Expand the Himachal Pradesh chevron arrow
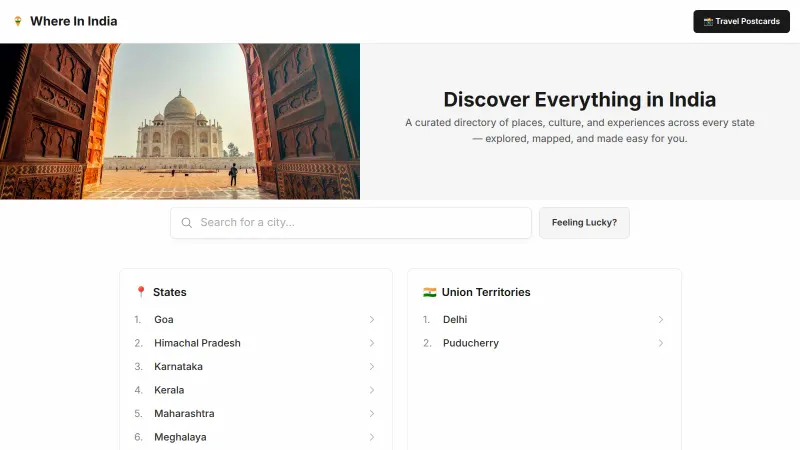 [x=371, y=343]
